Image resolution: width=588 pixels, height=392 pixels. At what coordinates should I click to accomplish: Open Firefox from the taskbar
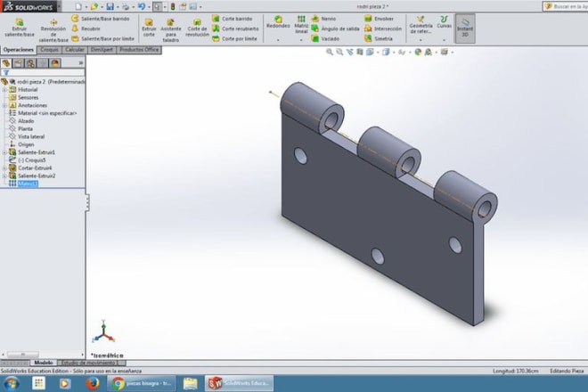point(93,383)
